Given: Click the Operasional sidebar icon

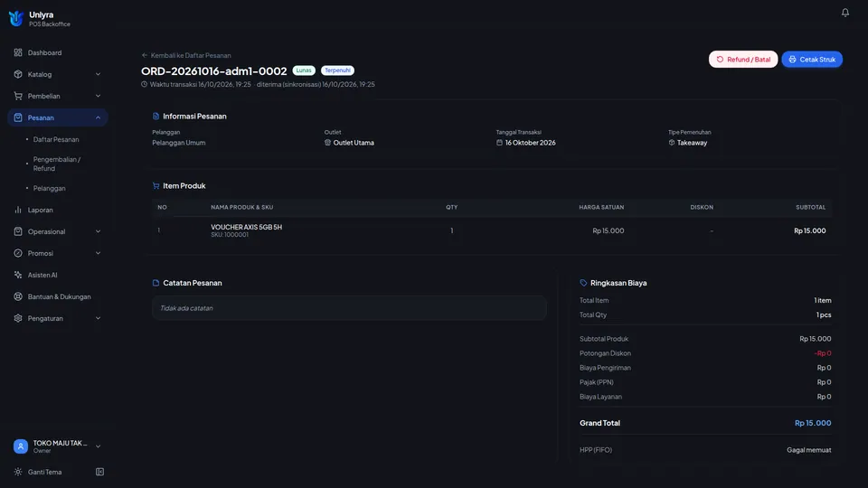Looking at the screenshot, I should (x=18, y=231).
